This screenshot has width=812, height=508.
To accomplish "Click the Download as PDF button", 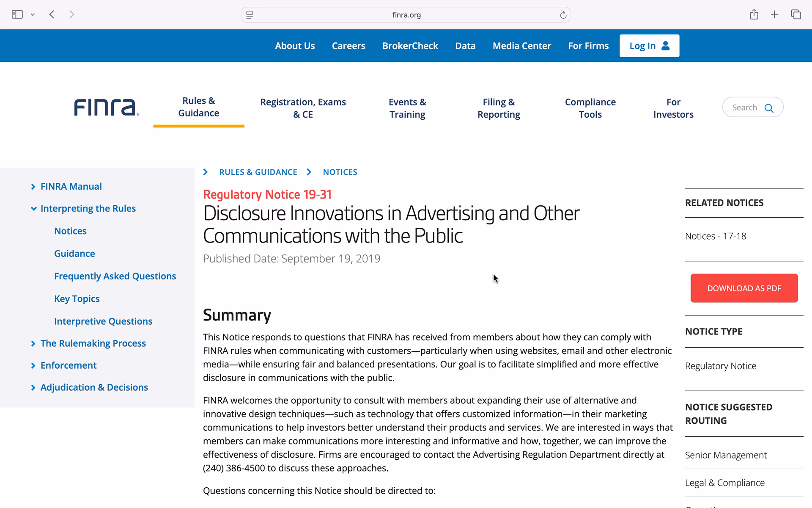I will [744, 288].
